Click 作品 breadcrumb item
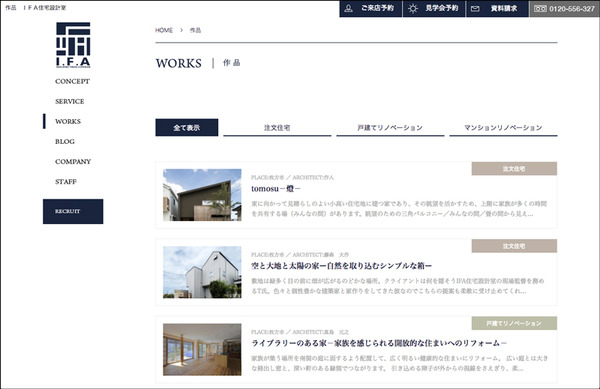Screen dimensions: 600x389 [195, 30]
